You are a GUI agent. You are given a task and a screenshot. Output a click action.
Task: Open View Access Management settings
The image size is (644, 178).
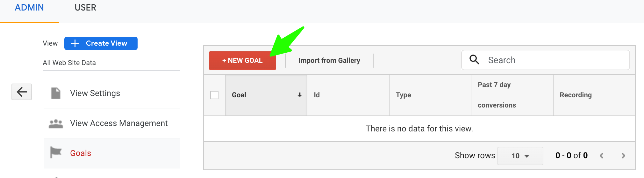119,123
